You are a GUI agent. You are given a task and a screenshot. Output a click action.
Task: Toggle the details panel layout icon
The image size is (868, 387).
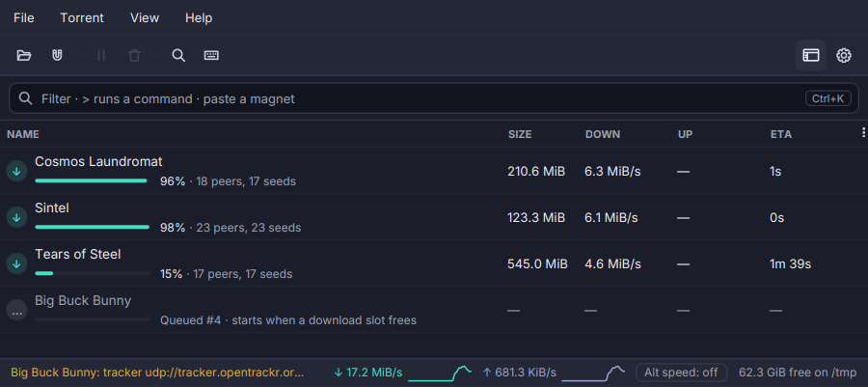pos(811,55)
